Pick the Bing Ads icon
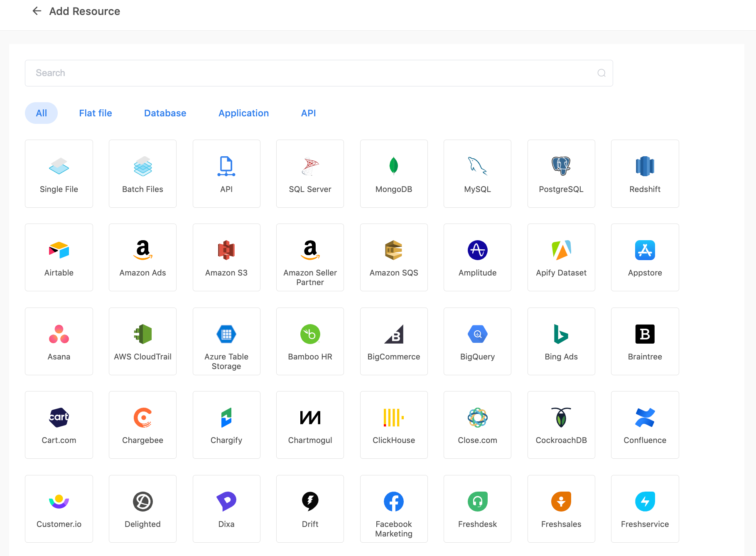The image size is (756, 556). pyautogui.click(x=561, y=334)
